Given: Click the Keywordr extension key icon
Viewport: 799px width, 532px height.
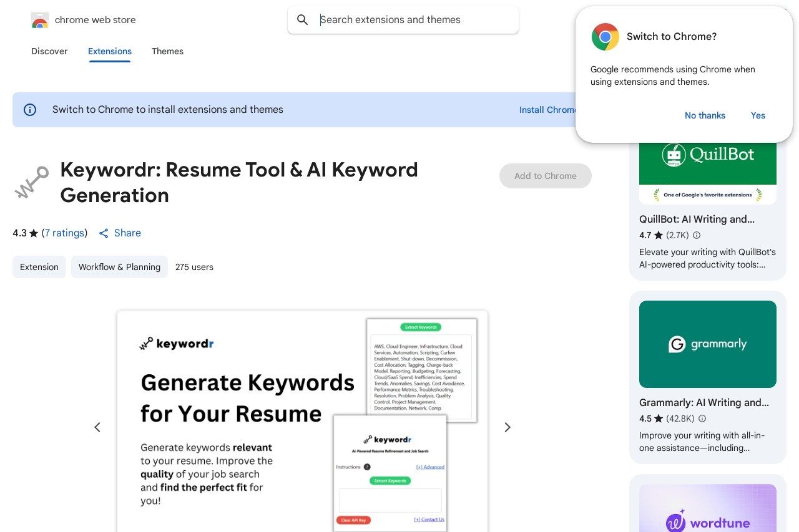Looking at the screenshot, I should point(31,182).
